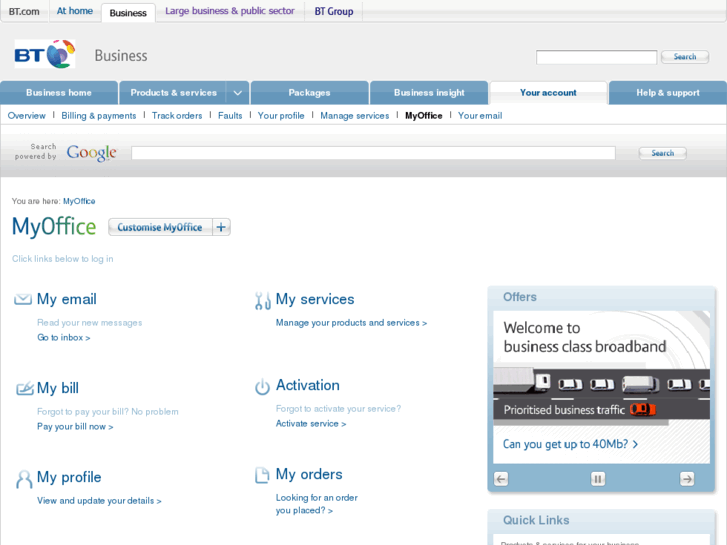Click the plus icon beside Customise MyOffice
The height and width of the screenshot is (545, 727).
tap(221, 227)
